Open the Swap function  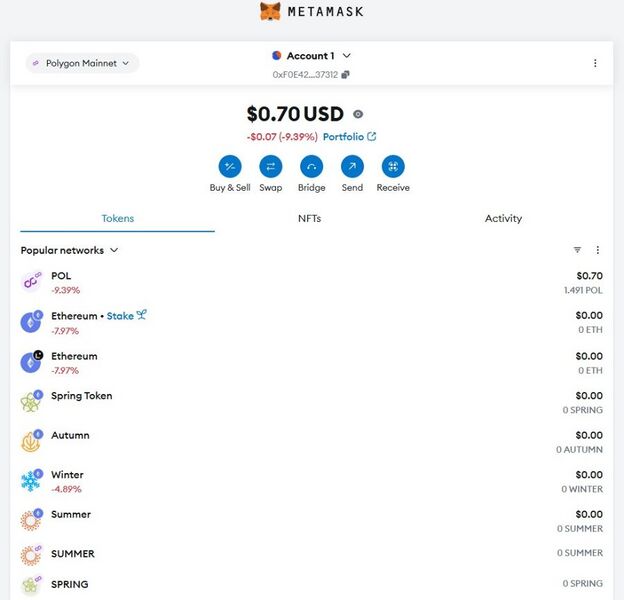tap(271, 166)
